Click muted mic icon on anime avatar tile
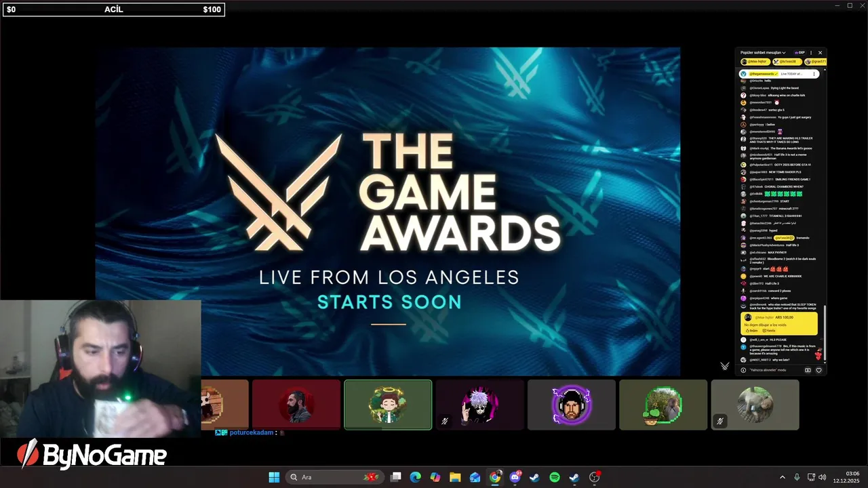Viewport: 868px width, 488px height. pyautogui.click(x=445, y=421)
